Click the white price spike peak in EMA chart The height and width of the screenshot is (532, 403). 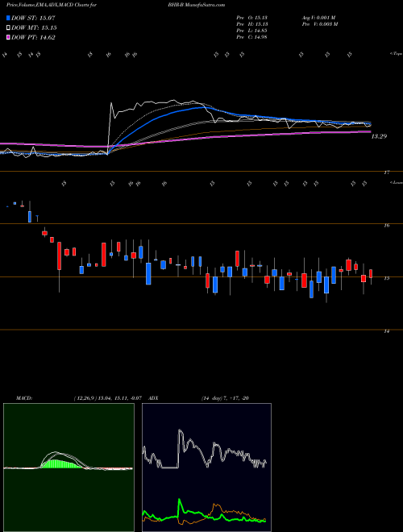111,103
